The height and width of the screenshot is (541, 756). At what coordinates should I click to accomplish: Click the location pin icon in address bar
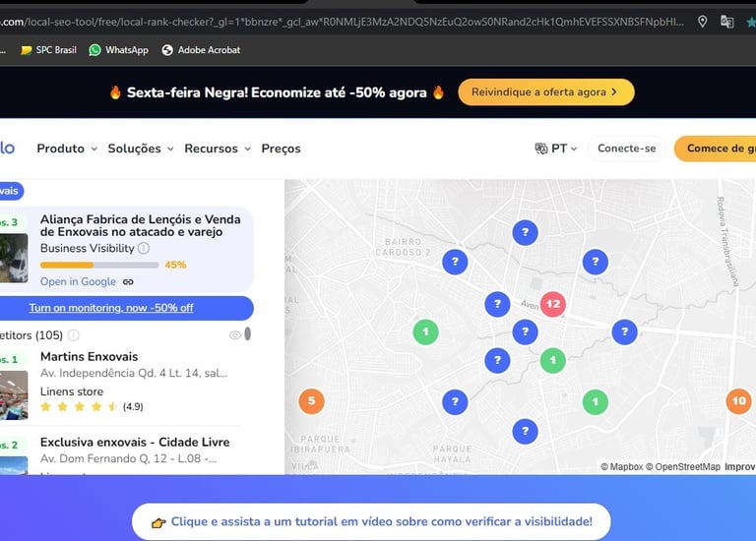(702, 22)
